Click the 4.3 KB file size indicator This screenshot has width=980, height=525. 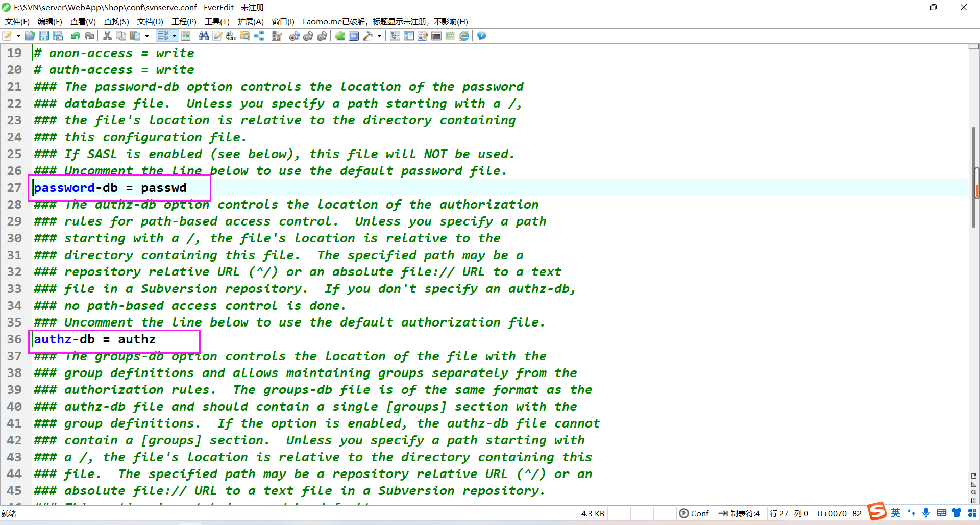click(x=593, y=513)
